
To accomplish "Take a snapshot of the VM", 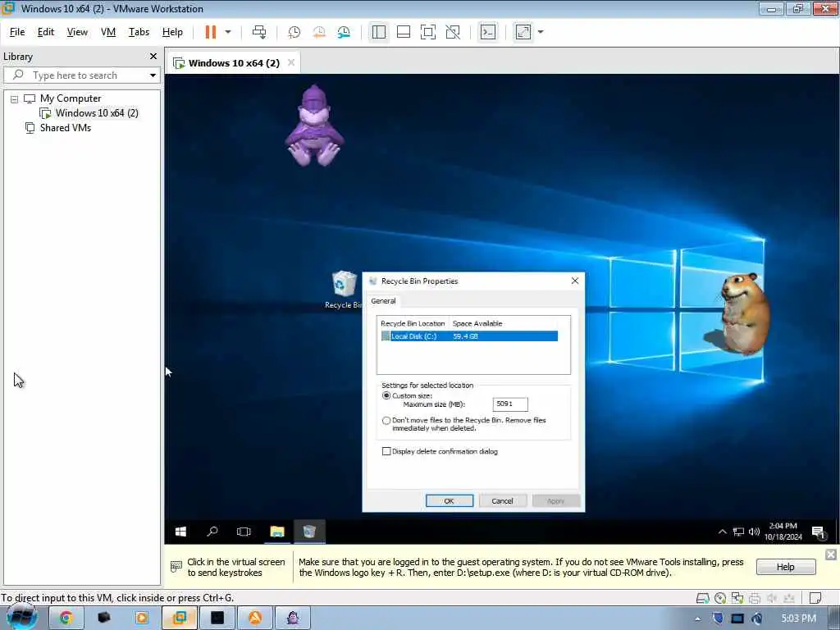I will point(294,32).
